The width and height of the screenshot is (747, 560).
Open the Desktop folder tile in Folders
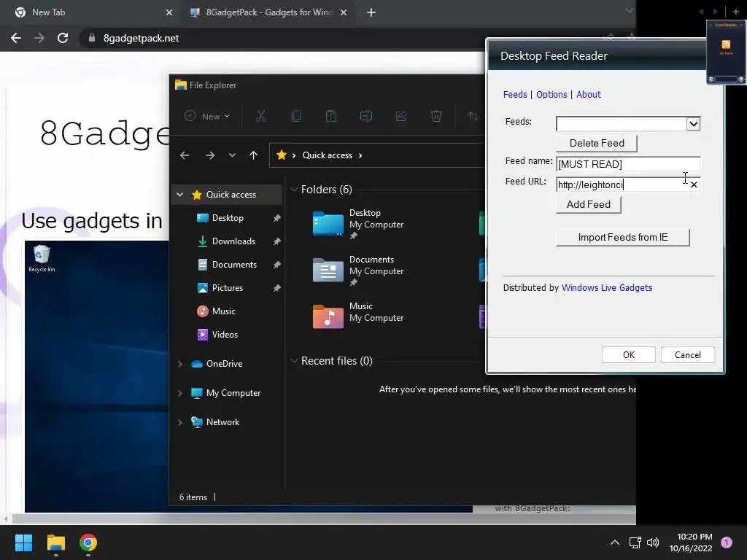[x=358, y=224]
